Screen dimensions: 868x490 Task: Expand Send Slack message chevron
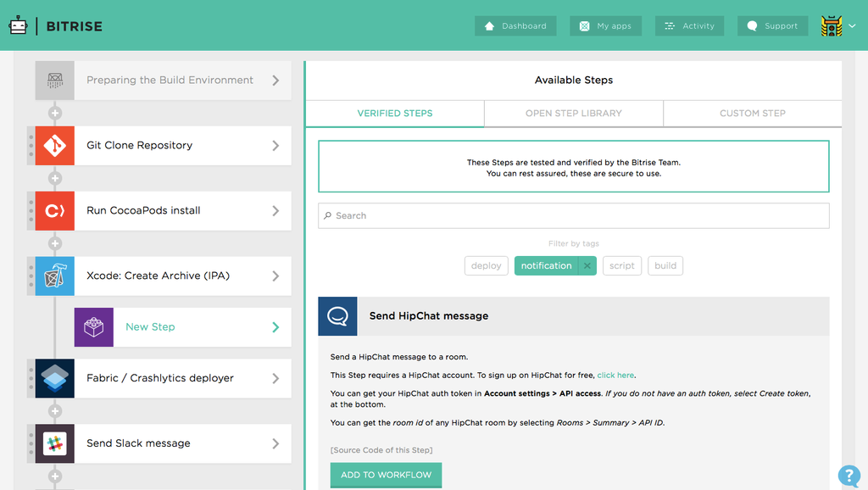tap(275, 443)
